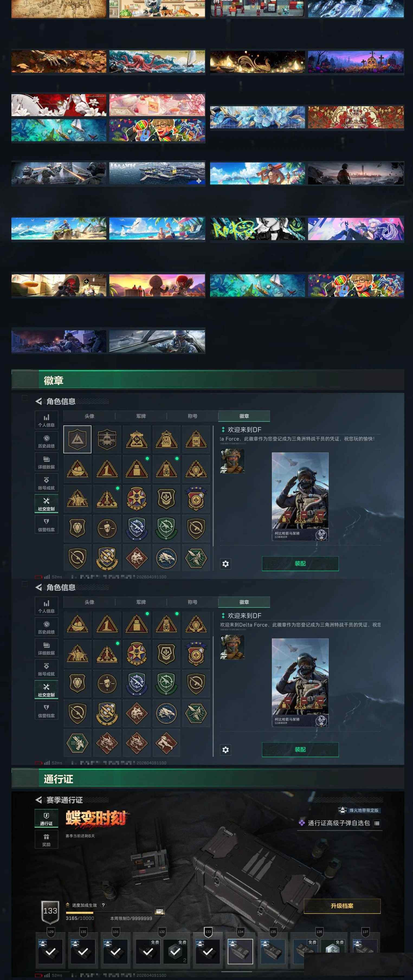This screenshot has width=413, height=980.
Task: Open the 烽火地带限定版 edition tag
Action: 359,810
